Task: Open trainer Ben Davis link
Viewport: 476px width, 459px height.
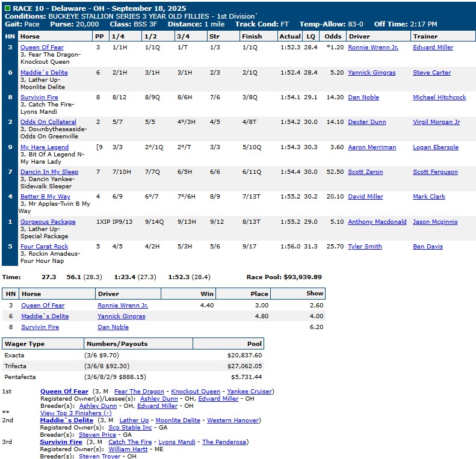Action: (427, 247)
